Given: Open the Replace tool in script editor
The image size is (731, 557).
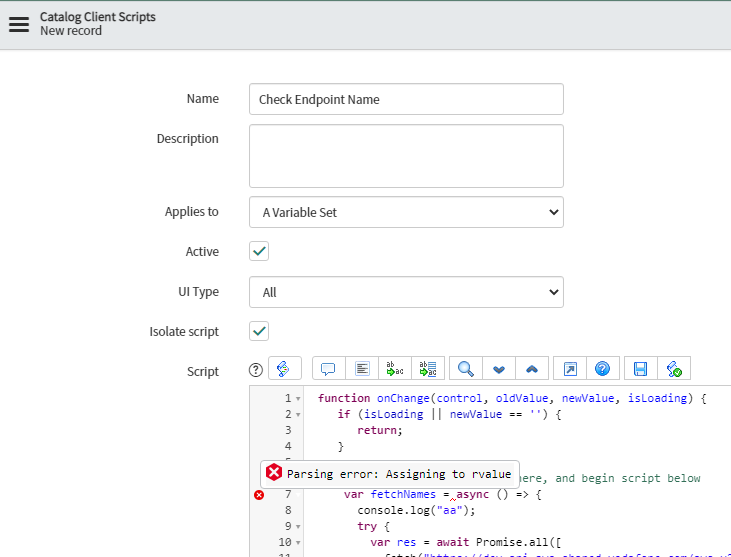Looking at the screenshot, I should click(x=395, y=369).
